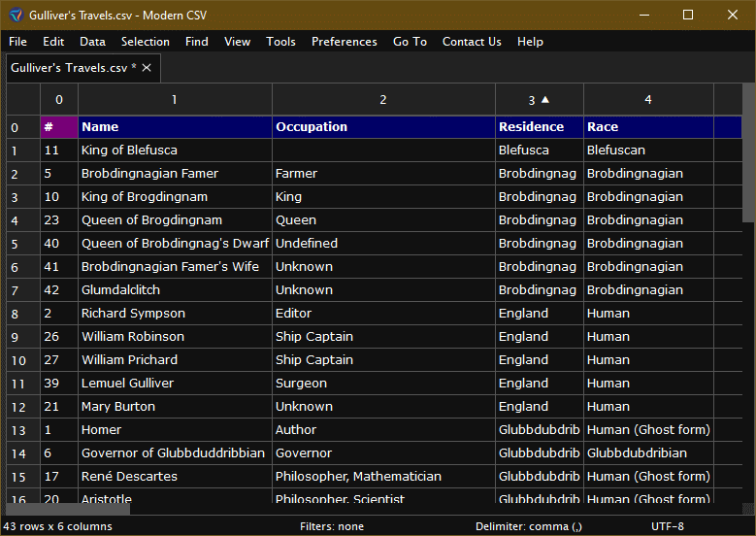Click the Filters: none status entry

332,526
